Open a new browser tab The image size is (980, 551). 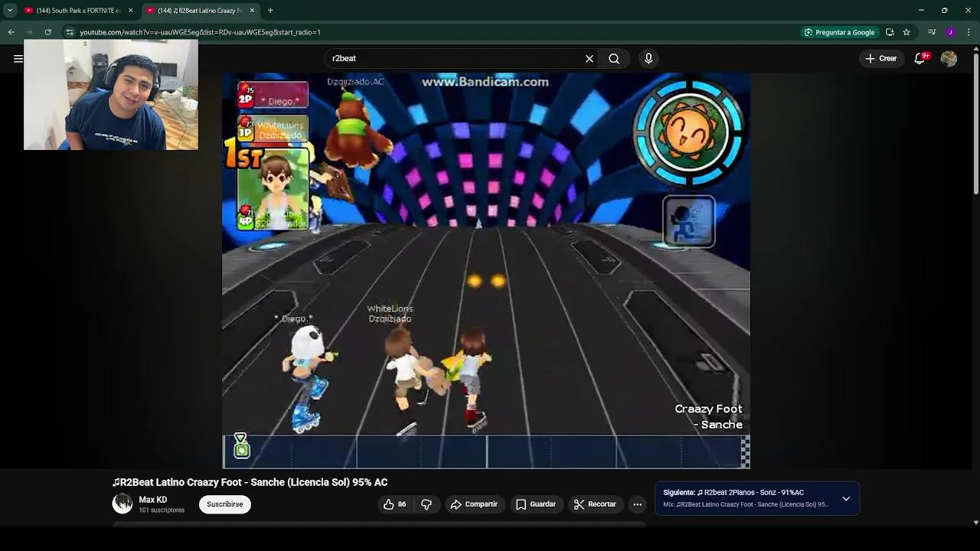tap(270, 11)
